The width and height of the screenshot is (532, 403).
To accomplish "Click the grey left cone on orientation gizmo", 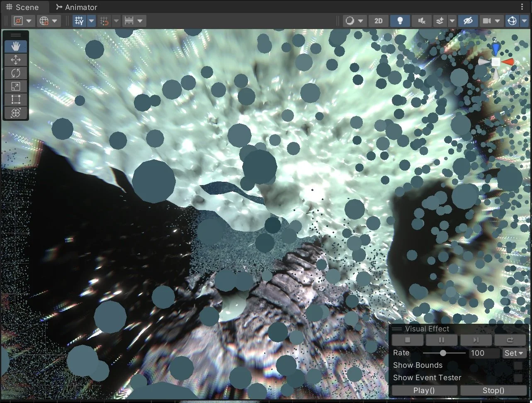I will click(484, 62).
